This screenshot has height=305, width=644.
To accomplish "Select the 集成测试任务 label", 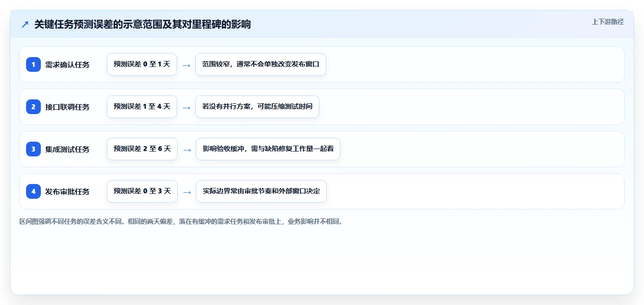I will click(67, 149).
